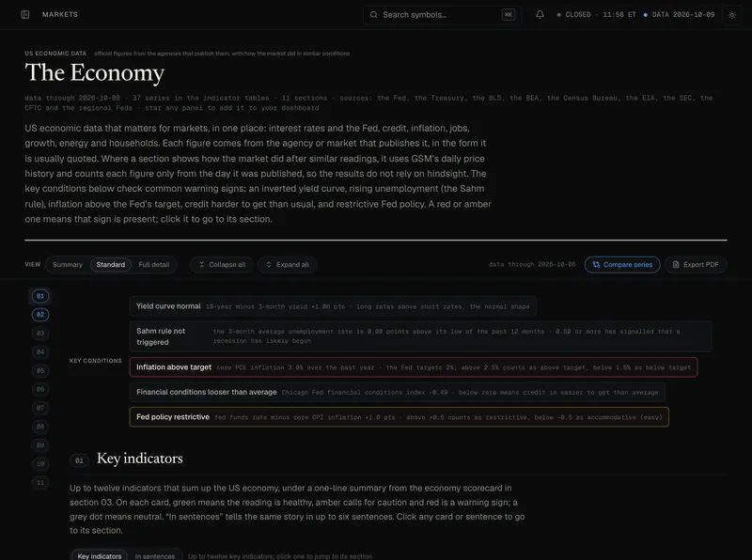The height and width of the screenshot is (560, 752).
Task: Jump to section 06 in side index
Action: (x=40, y=389)
